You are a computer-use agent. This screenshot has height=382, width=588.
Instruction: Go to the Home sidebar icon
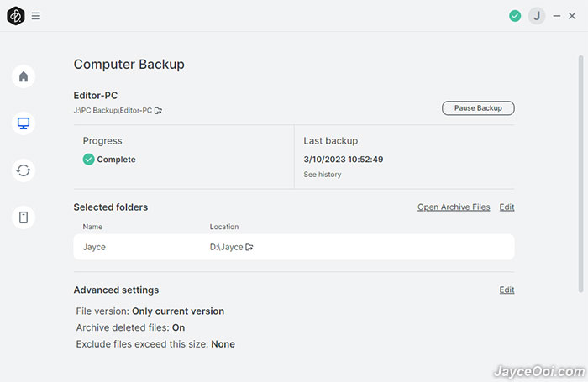point(24,76)
